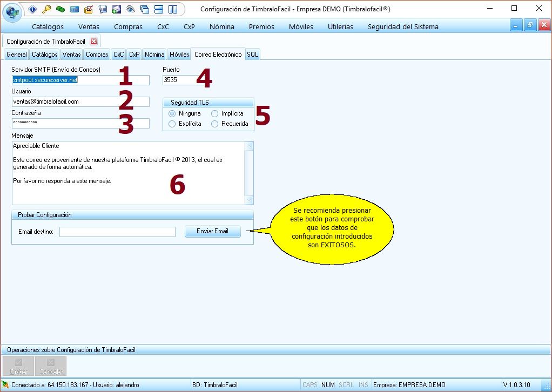
Task: Click the "BD: TimbraloFacil" status bar entry
Action: pyautogui.click(x=215, y=385)
